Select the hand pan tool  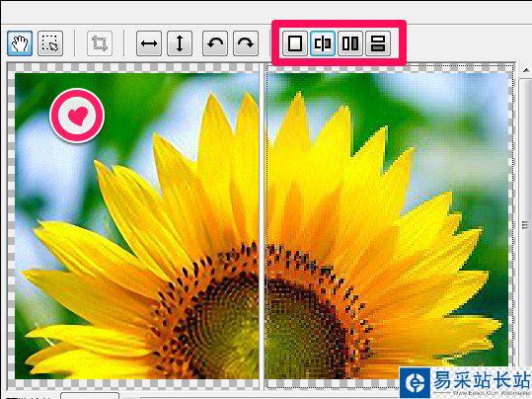pos(20,43)
